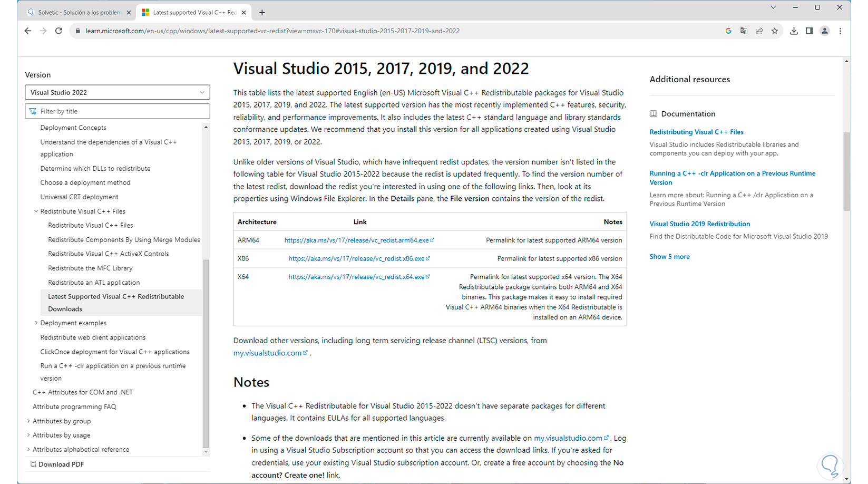Open Google account icon in address bar
Image resolution: width=868 pixels, height=484 pixels.
coord(728,31)
